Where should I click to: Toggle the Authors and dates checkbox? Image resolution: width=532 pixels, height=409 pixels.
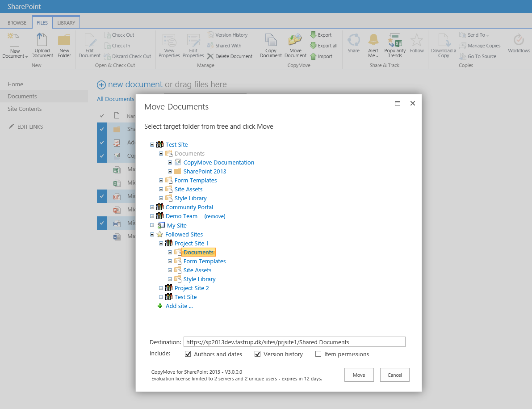[188, 354]
